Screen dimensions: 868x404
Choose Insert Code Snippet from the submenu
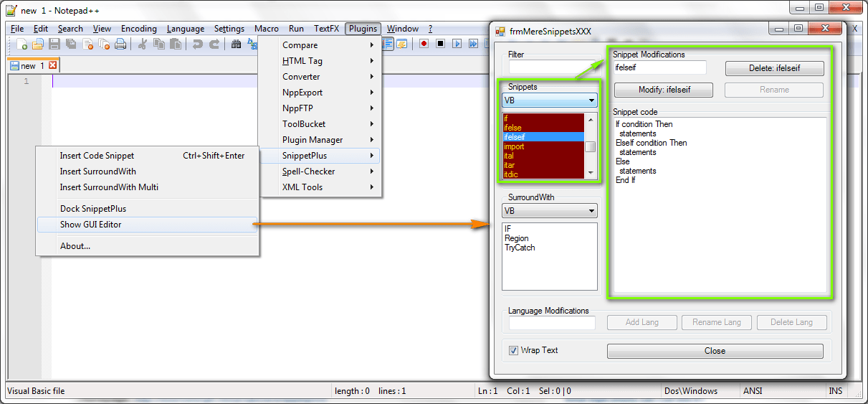147,156
